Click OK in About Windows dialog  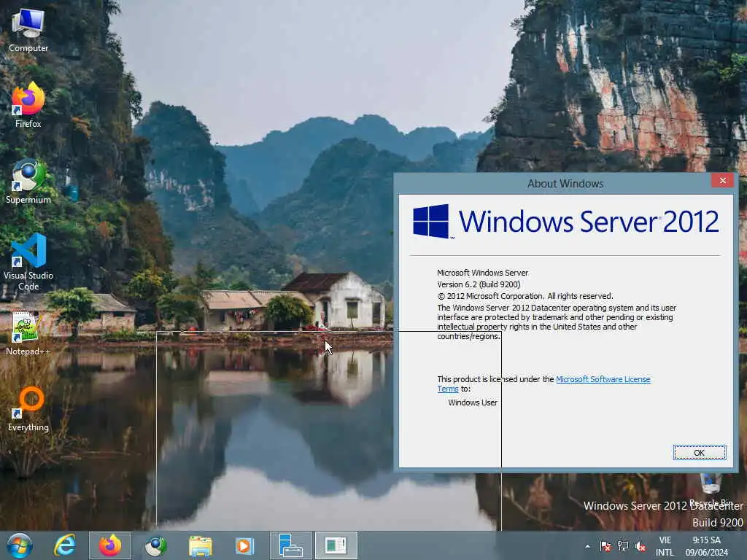click(x=700, y=452)
